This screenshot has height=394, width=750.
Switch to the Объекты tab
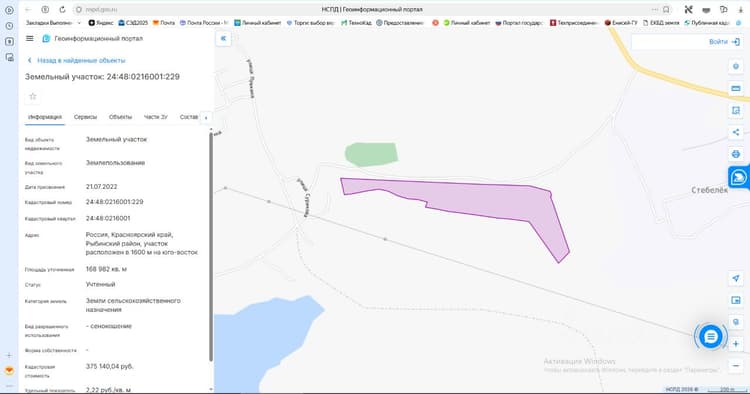click(x=120, y=117)
